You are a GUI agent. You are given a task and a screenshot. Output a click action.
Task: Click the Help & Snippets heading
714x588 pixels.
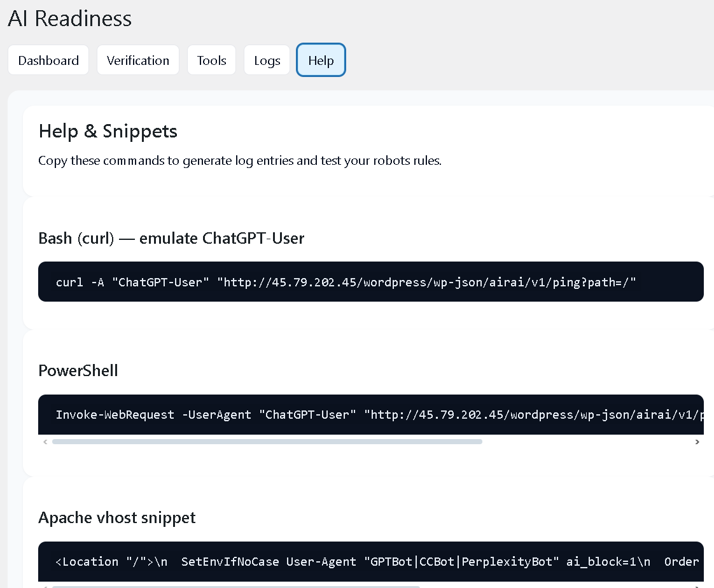tap(108, 131)
